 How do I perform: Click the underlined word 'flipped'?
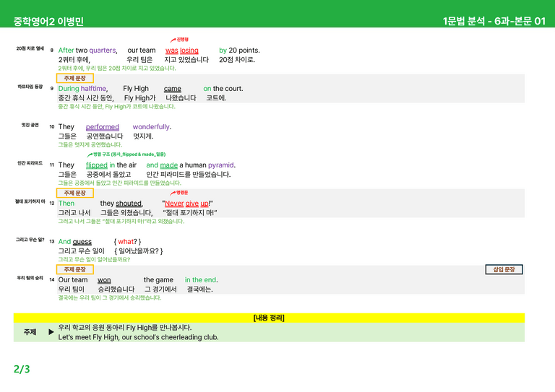[97, 165]
